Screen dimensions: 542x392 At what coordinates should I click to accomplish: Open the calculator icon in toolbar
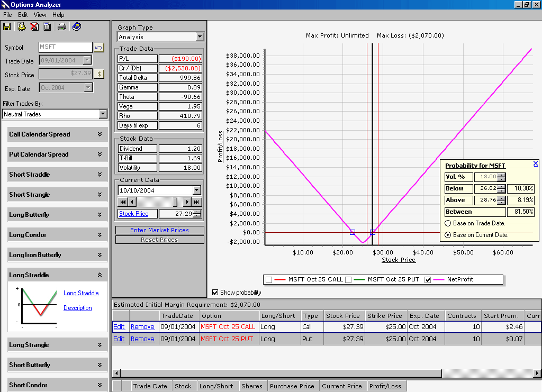click(48, 26)
